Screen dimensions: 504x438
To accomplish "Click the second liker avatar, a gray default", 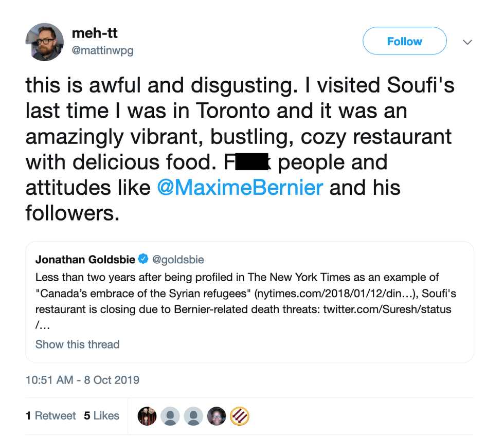I will click(170, 416).
